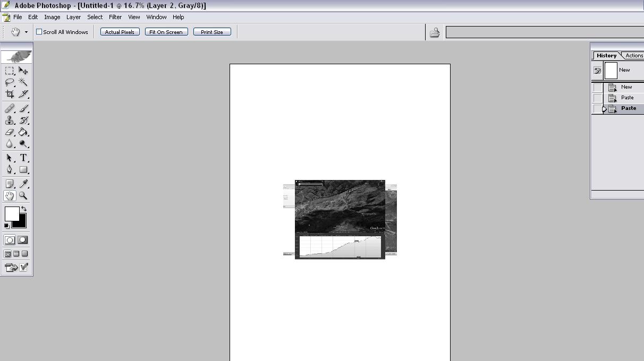Open the View menu
This screenshot has height=361, width=644.
click(134, 17)
